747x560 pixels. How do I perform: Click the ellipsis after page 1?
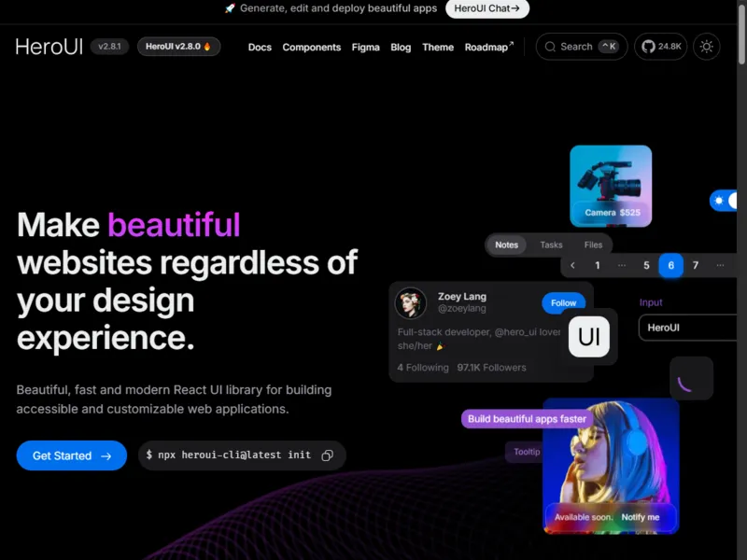click(622, 265)
